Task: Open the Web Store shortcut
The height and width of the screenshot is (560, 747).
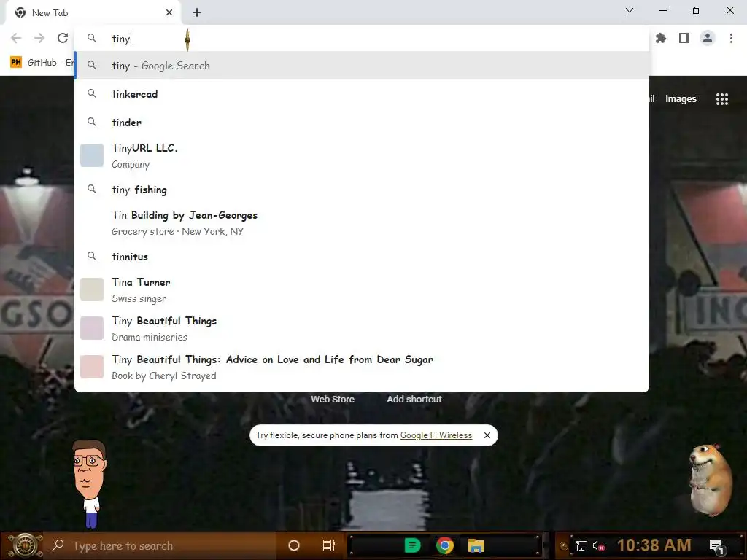Action: click(333, 400)
